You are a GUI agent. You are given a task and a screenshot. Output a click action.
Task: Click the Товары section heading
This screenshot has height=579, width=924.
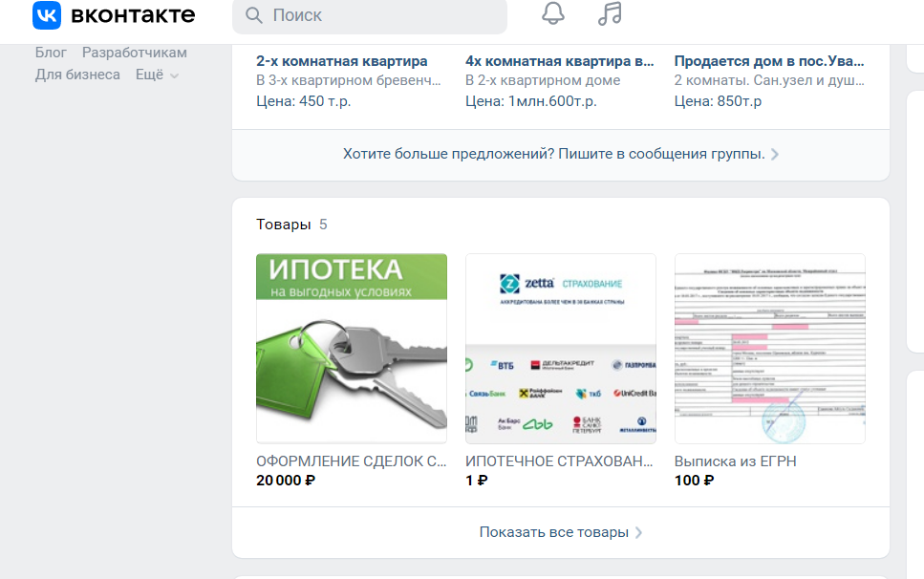283,225
